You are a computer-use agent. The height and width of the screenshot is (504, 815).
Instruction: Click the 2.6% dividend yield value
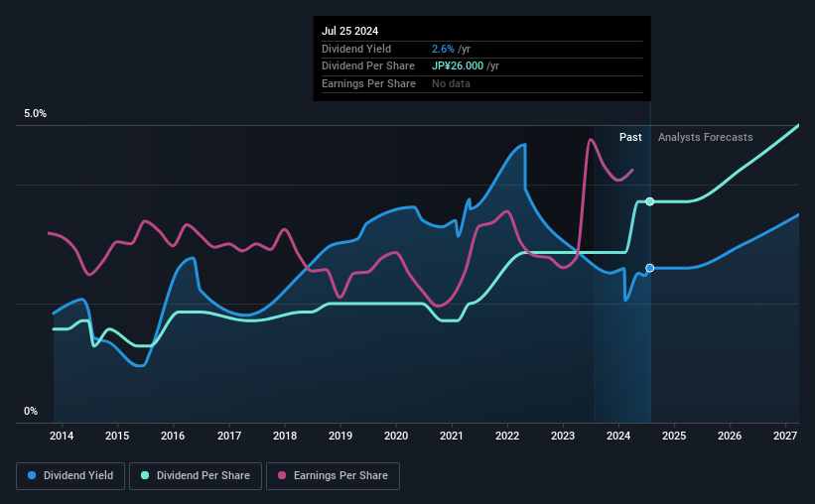tap(443, 49)
